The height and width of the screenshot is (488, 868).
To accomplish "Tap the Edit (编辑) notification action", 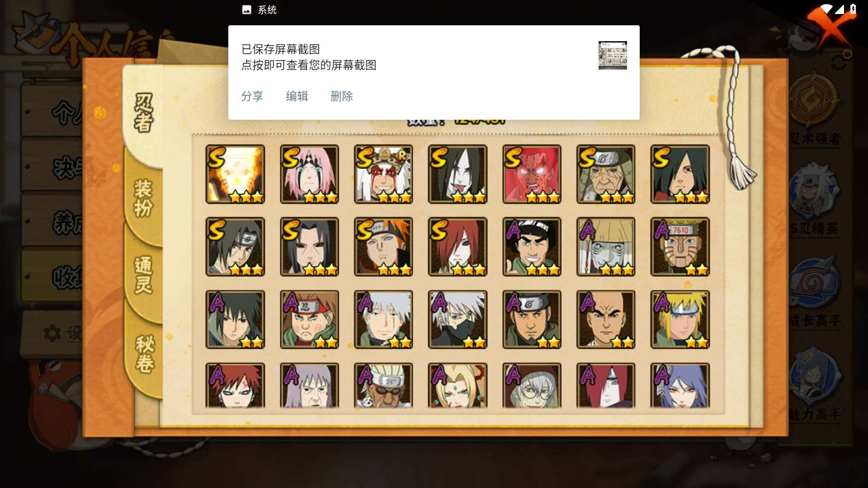I will pos(297,96).
